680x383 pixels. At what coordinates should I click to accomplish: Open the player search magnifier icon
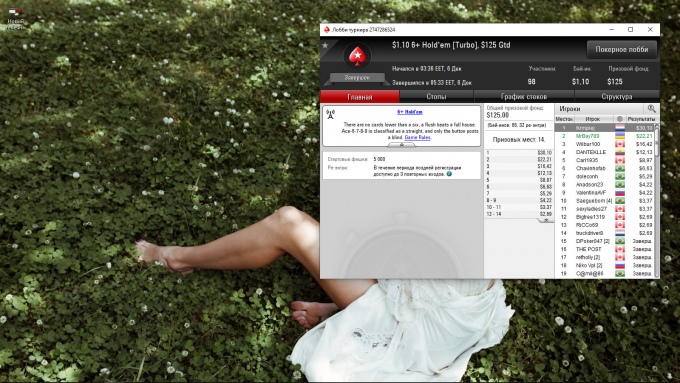[x=651, y=109]
